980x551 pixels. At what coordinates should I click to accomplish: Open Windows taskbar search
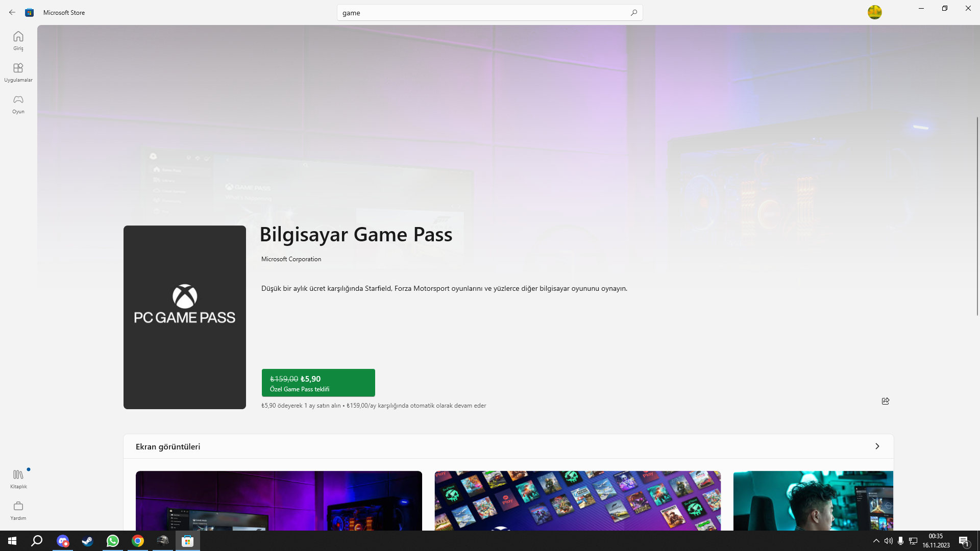(37, 541)
